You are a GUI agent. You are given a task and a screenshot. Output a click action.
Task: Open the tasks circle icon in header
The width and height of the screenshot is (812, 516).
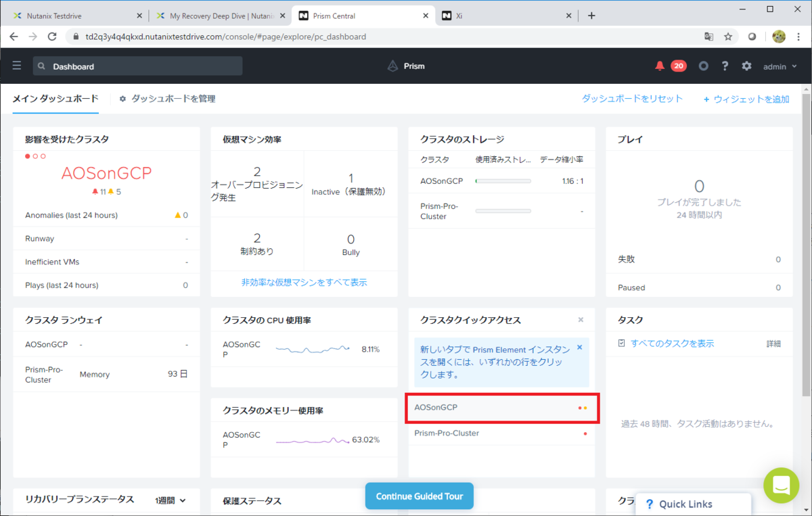(x=704, y=66)
